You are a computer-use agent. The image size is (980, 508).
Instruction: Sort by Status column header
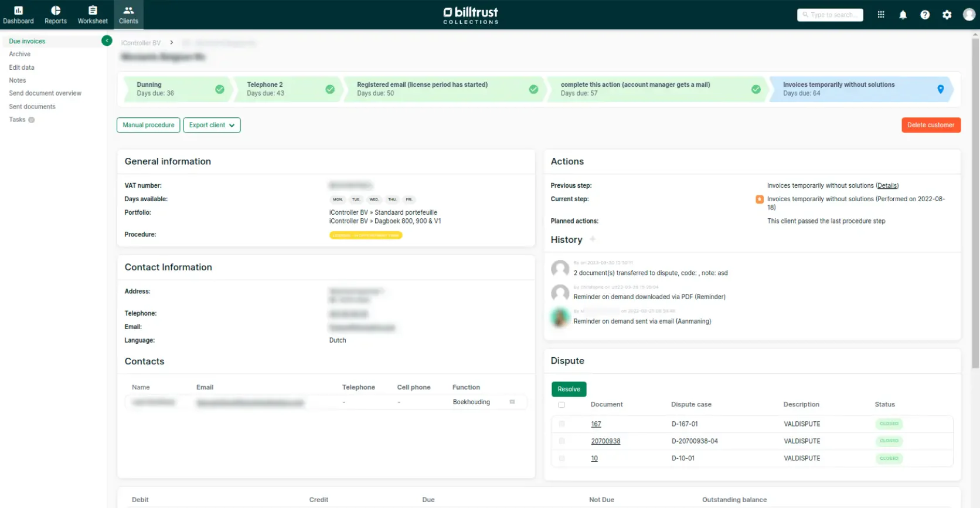(884, 404)
